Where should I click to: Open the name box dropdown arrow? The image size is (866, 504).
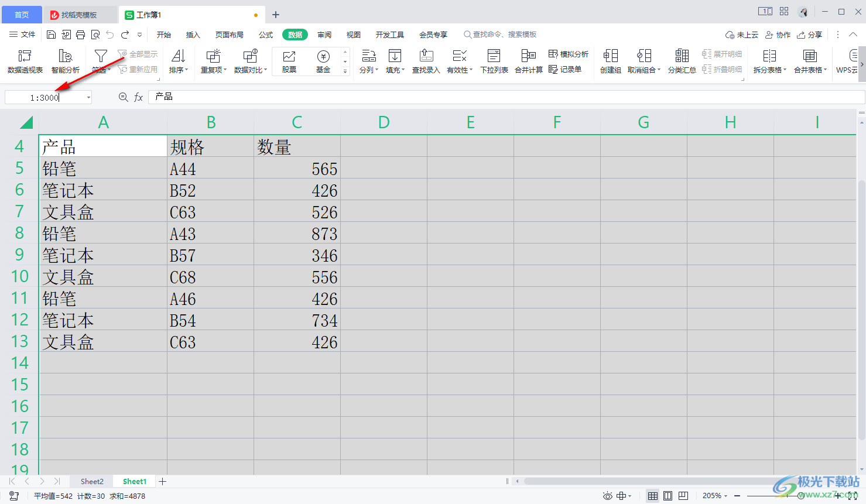click(x=88, y=97)
